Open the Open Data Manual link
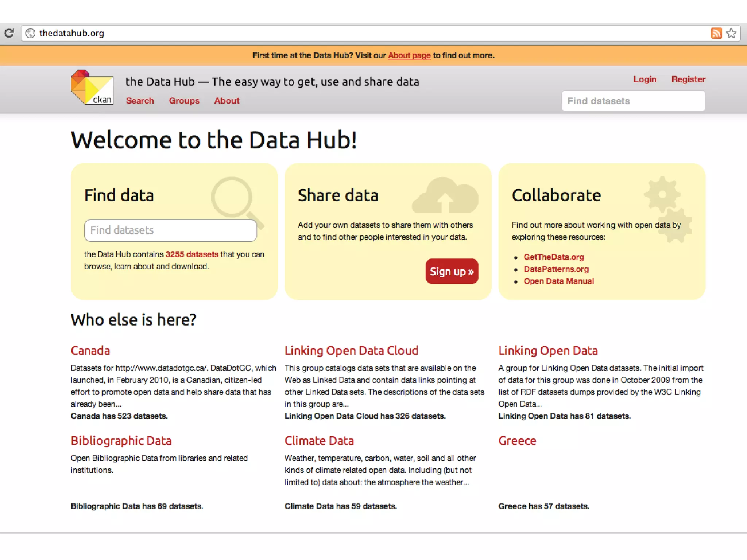 (558, 281)
